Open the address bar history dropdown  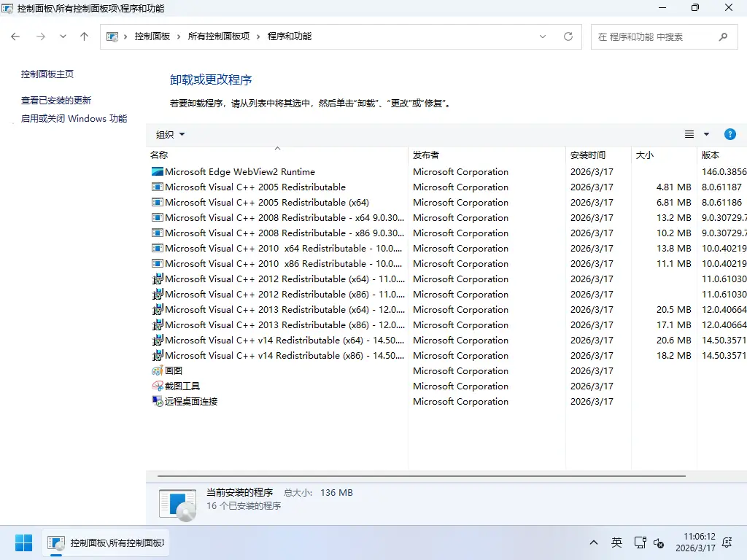[543, 36]
